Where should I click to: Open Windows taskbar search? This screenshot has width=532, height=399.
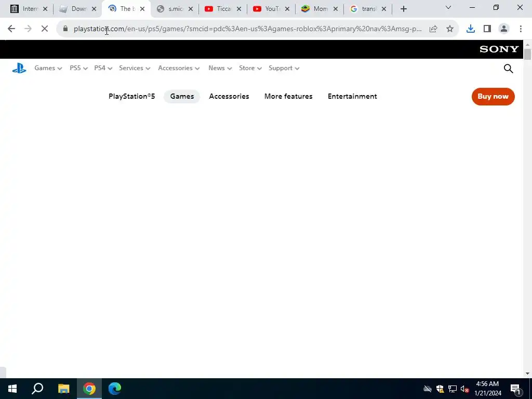point(37,389)
